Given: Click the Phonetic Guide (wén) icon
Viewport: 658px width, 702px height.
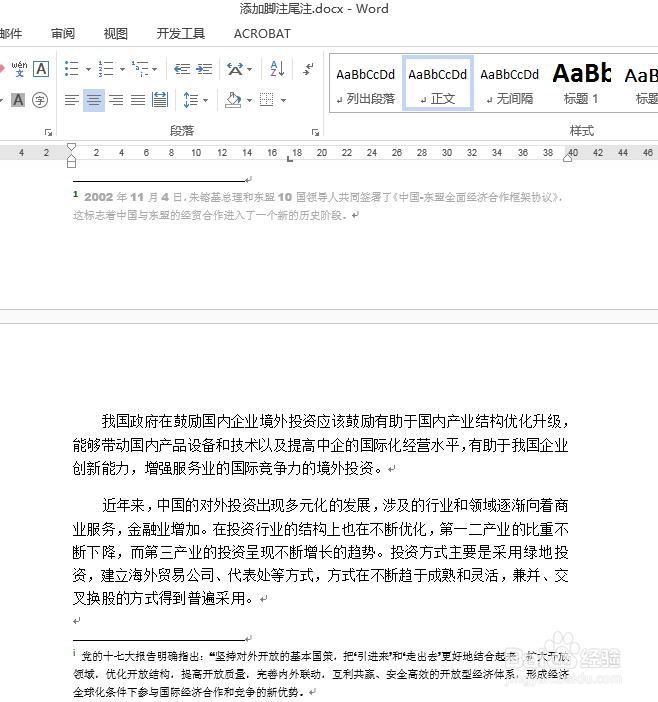Looking at the screenshot, I should (x=19, y=69).
